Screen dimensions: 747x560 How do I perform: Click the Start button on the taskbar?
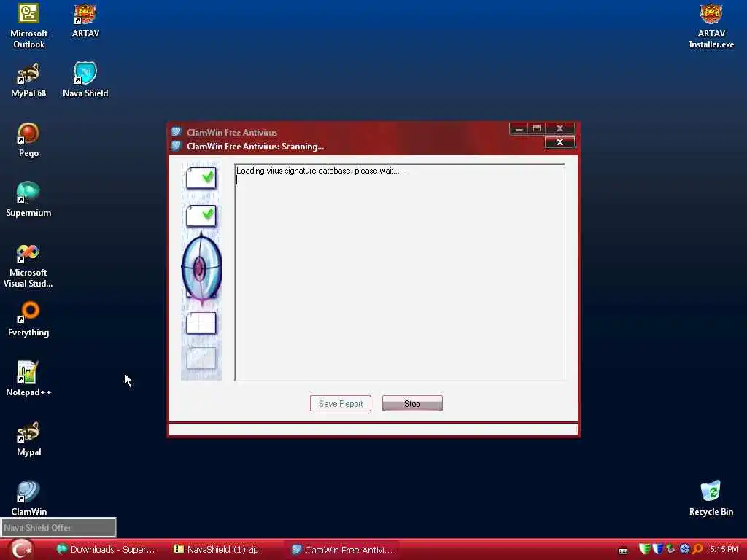(21, 549)
